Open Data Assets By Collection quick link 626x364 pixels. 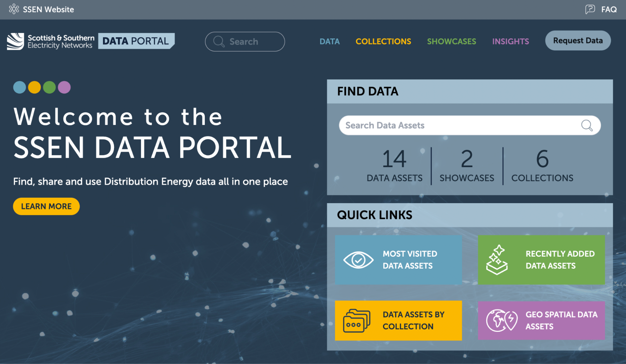pos(398,320)
